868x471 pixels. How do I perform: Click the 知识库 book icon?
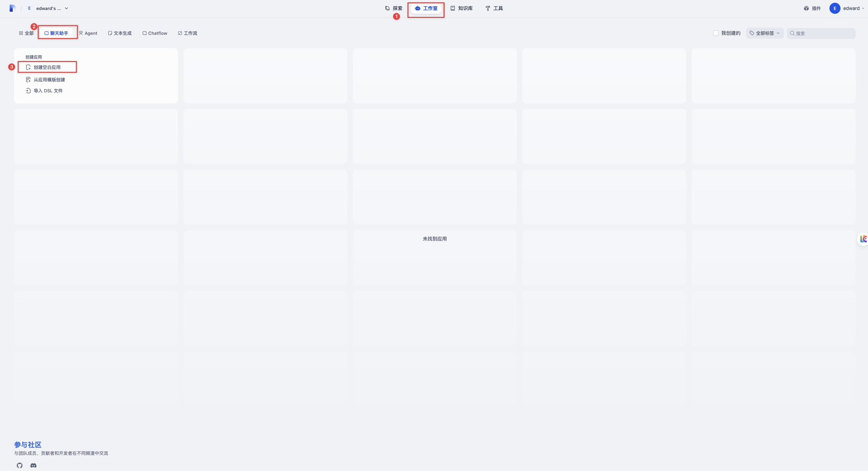(453, 8)
